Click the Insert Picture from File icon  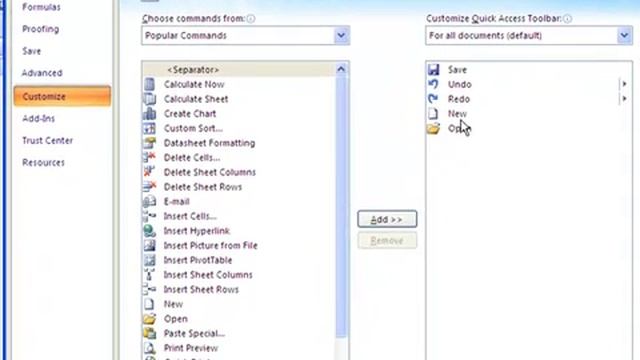point(149,245)
